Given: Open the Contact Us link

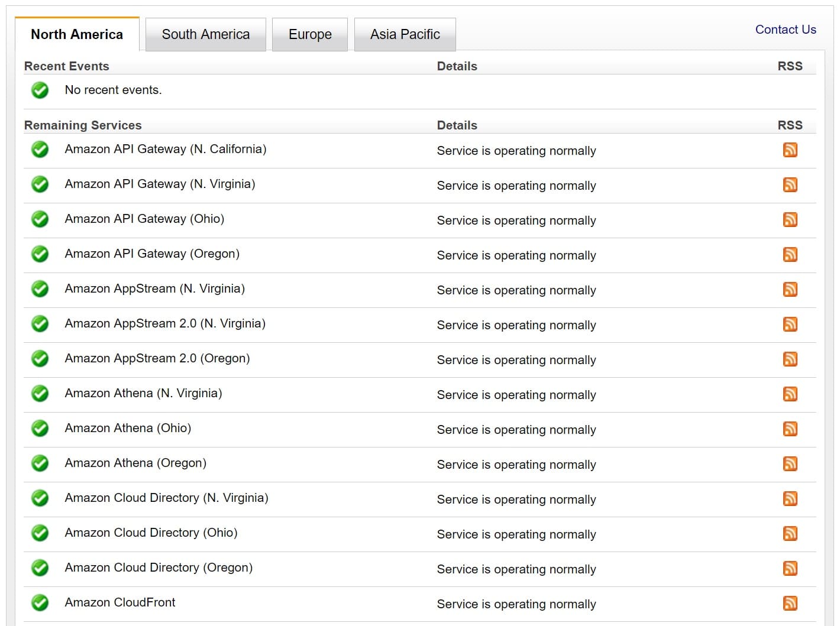Looking at the screenshot, I should point(785,29).
